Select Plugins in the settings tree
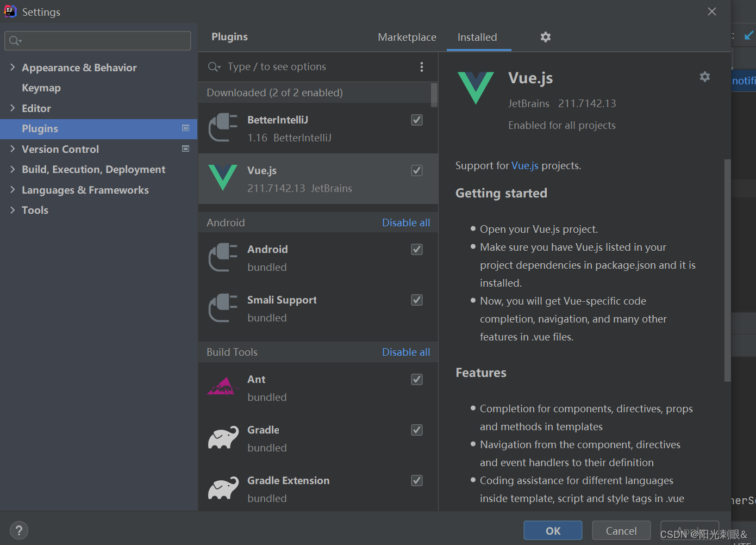Screen dimensions: 756x545 pos(98,129)
